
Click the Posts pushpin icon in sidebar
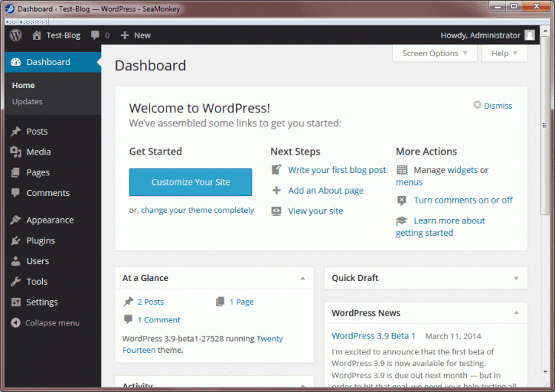pos(16,132)
